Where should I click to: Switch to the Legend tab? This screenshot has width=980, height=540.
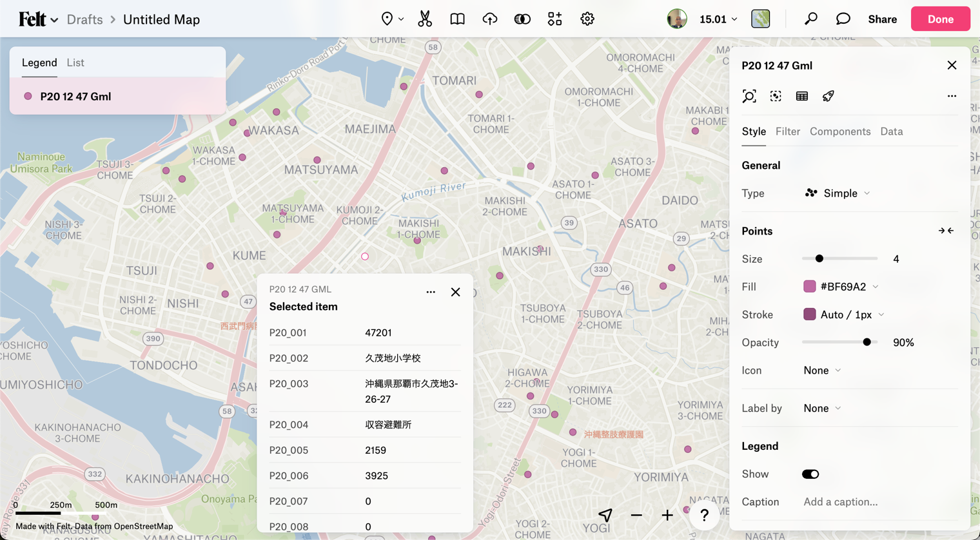39,63
